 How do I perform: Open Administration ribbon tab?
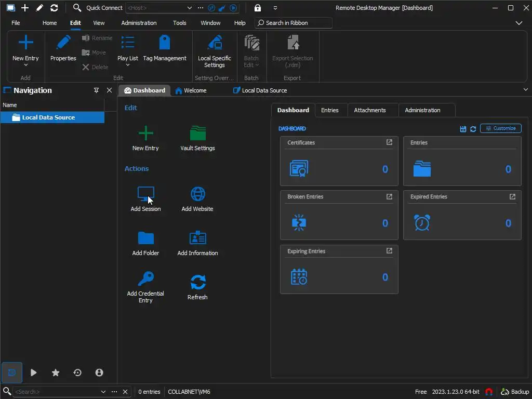(139, 23)
